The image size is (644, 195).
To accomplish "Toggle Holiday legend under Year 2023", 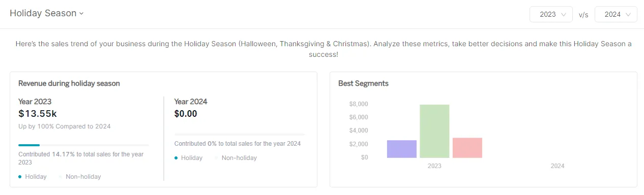I will coord(33,177).
